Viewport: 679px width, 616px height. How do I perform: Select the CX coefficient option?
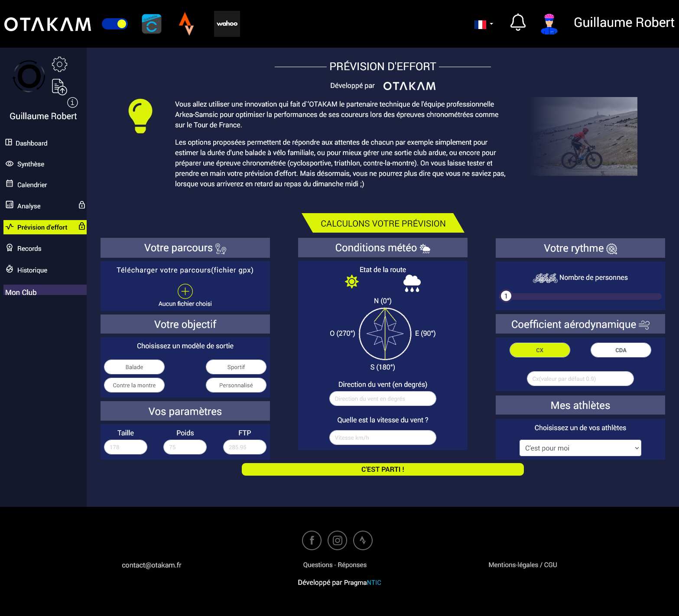[539, 350]
